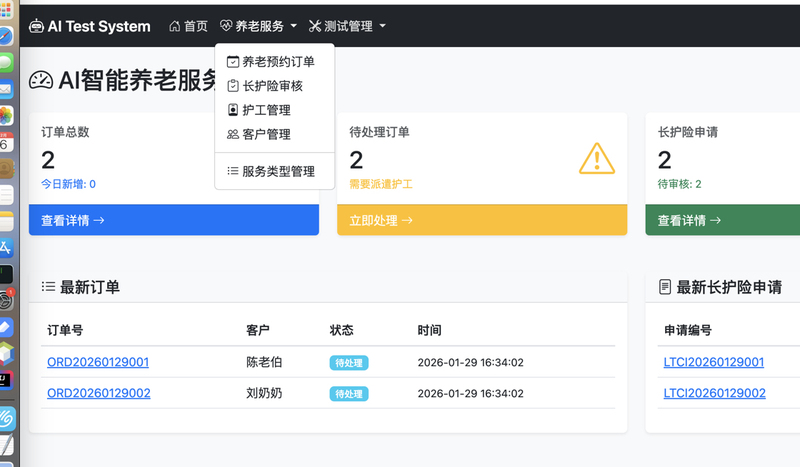Open Photos from the macOS dock
The height and width of the screenshot is (467, 800).
point(5,116)
